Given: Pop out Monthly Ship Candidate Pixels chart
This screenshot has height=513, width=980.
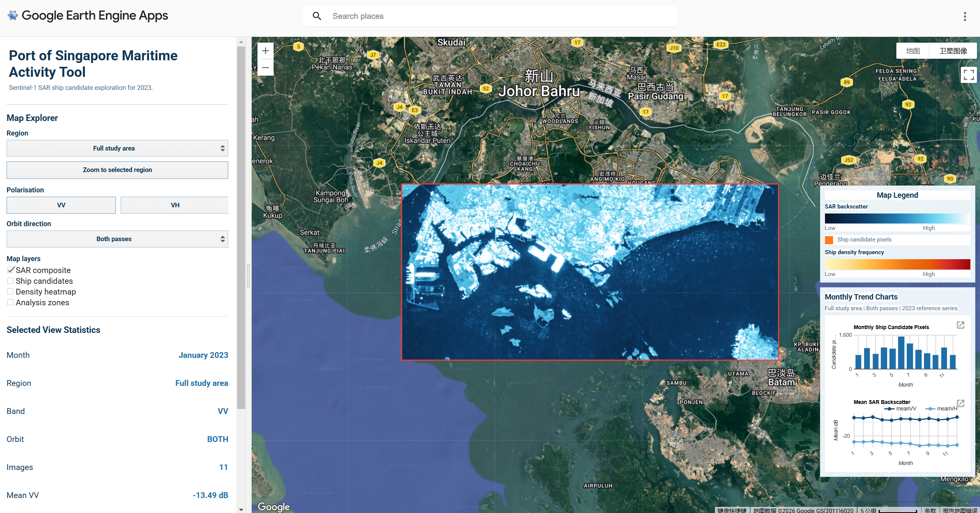Looking at the screenshot, I should (x=960, y=325).
